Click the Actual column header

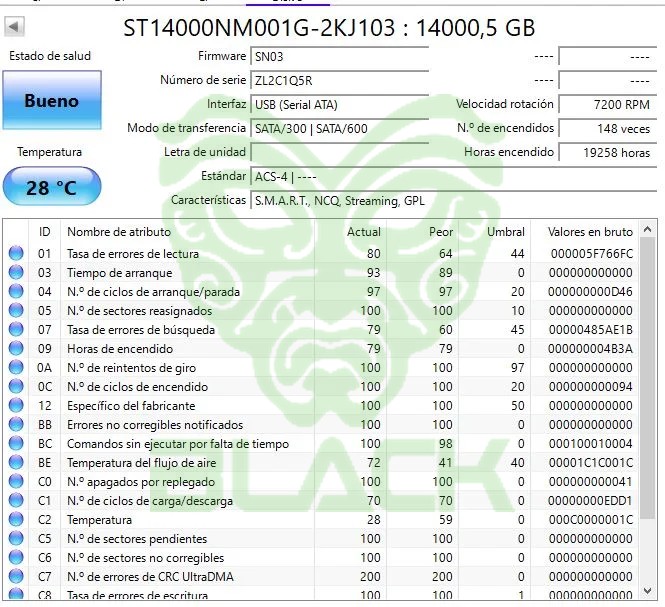click(351, 232)
